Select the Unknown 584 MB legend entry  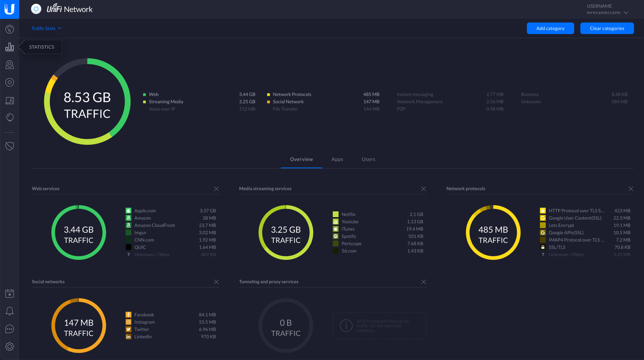574,102
